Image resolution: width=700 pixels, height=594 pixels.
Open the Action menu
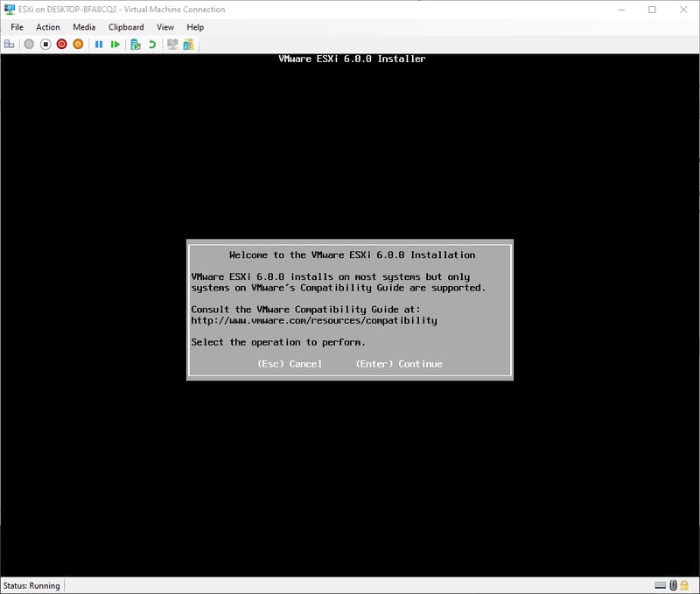pyautogui.click(x=48, y=27)
